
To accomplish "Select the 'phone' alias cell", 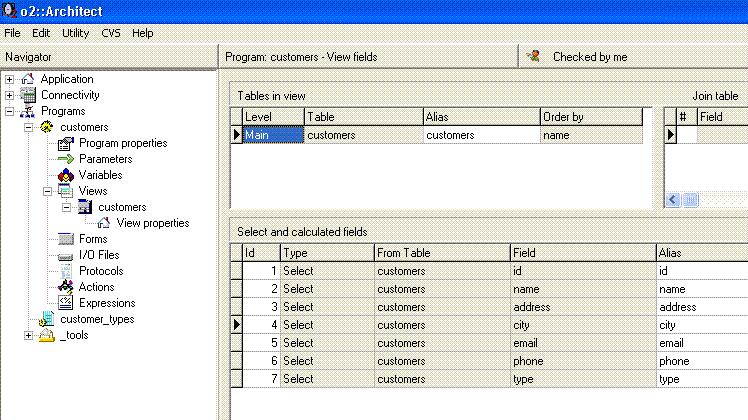I will tap(702, 361).
